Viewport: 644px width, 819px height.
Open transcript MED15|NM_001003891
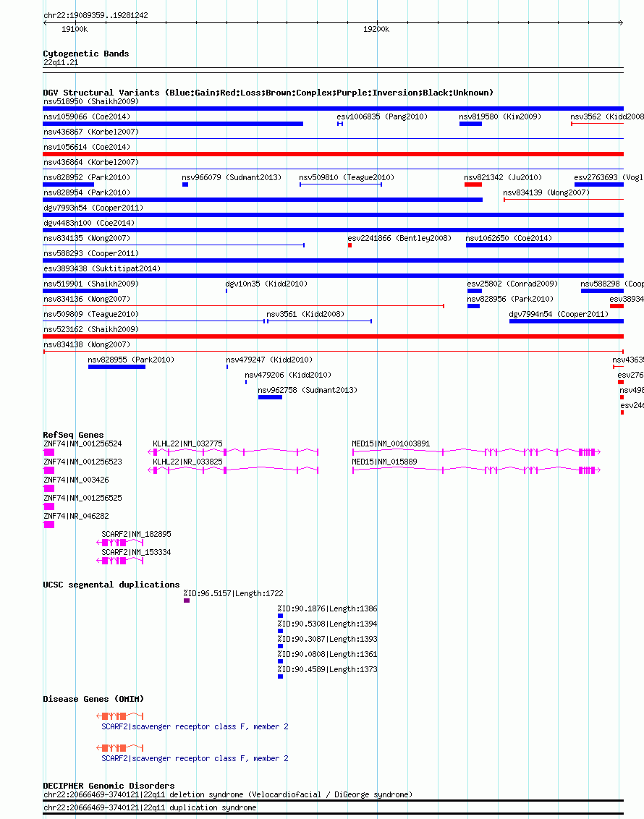[x=391, y=444]
